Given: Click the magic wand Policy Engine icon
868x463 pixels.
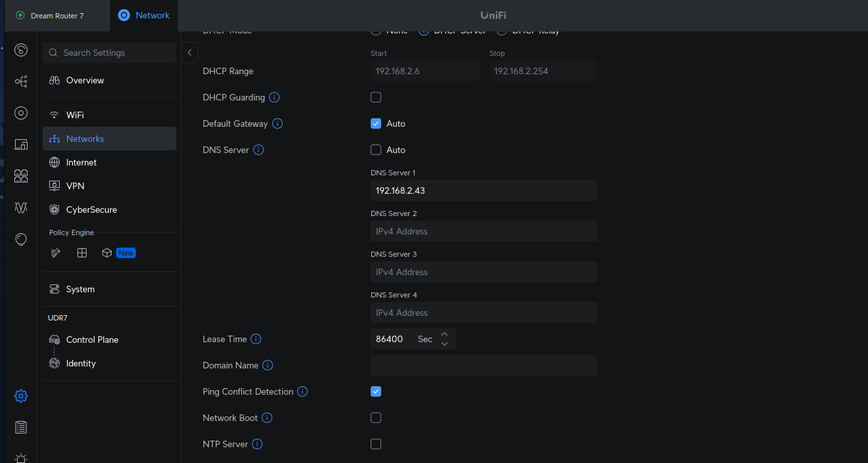Looking at the screenshot, I should (x=55, y=252).
